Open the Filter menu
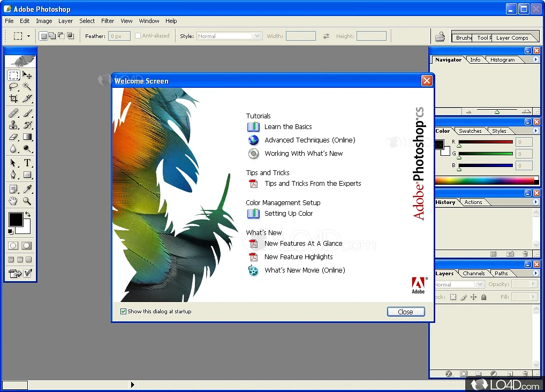Screen dimensions: 545x392 (107, 21)
